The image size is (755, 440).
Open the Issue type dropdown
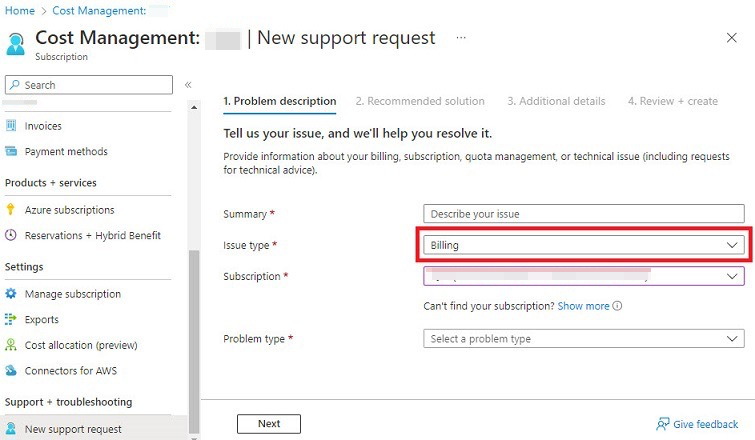click(x=584, y=245)
